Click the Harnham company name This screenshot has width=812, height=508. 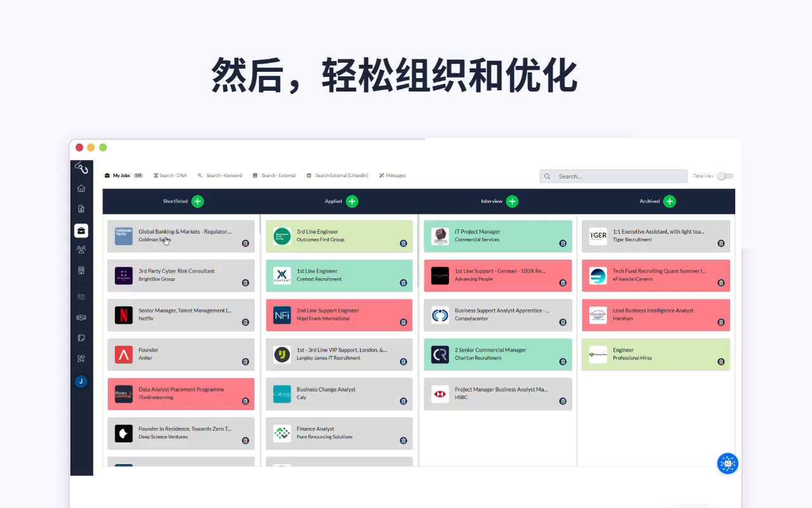623,319
